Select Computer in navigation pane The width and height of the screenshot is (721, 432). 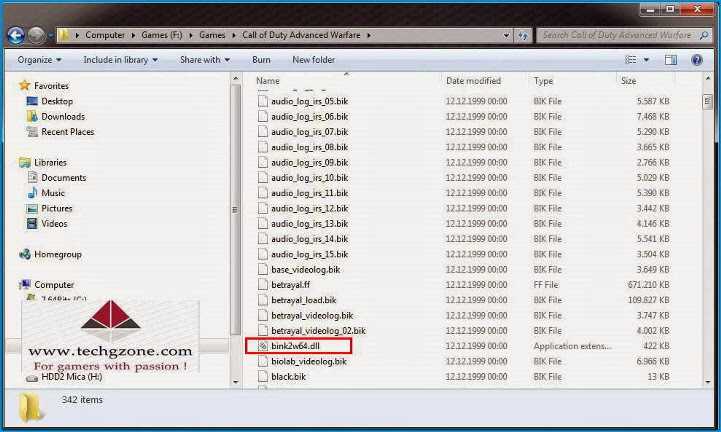[x=54, y=285]
